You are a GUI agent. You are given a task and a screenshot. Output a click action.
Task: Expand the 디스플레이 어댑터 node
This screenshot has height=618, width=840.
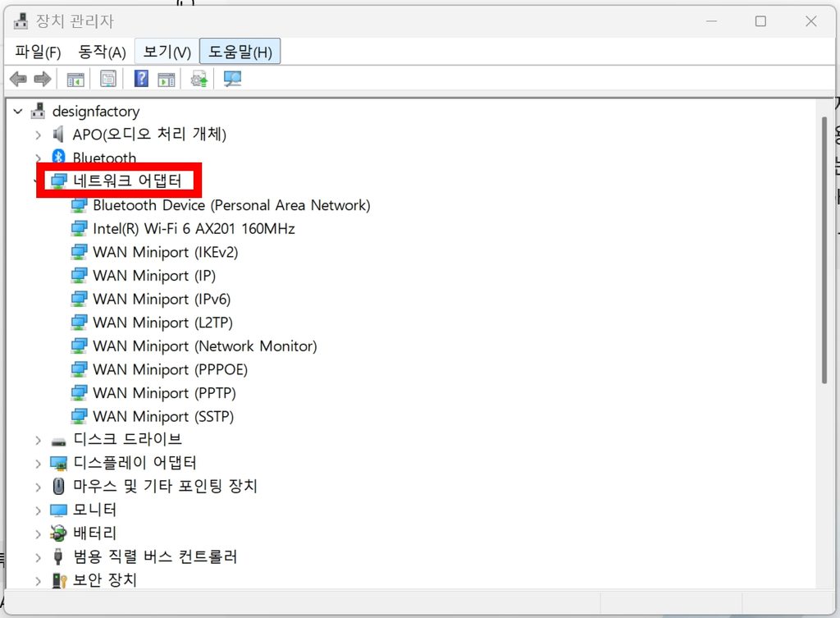[x=38, y=464]
